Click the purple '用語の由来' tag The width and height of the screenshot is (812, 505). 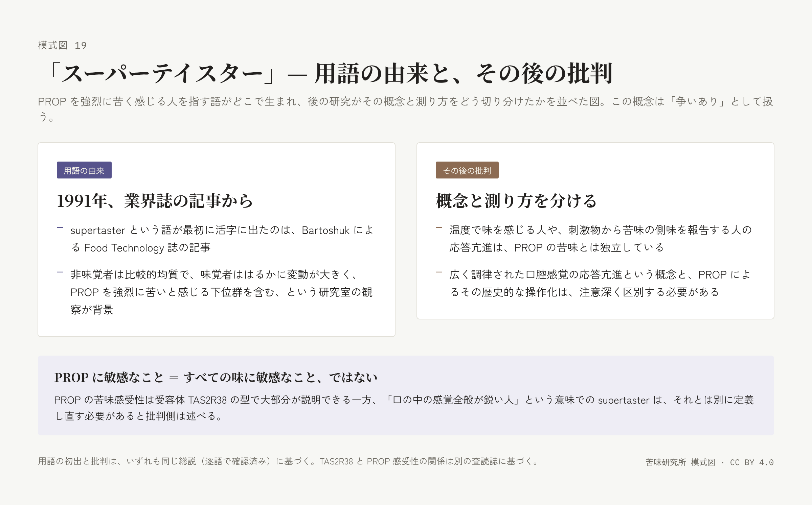coord(84,170)
